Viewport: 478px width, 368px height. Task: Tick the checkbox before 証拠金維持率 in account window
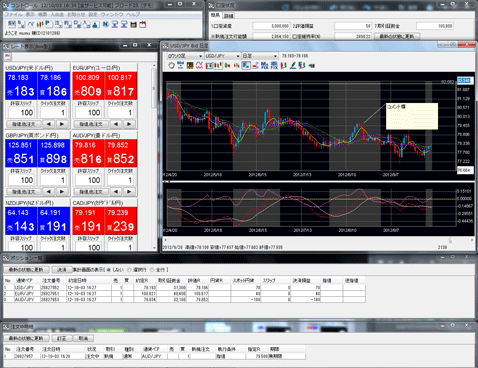click(295, 36)
